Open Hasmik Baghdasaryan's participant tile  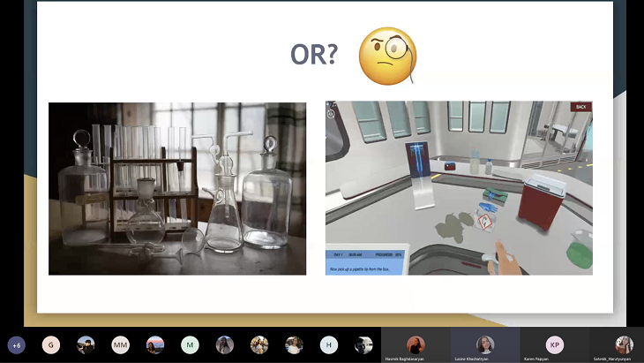click(x=416, y=345)
